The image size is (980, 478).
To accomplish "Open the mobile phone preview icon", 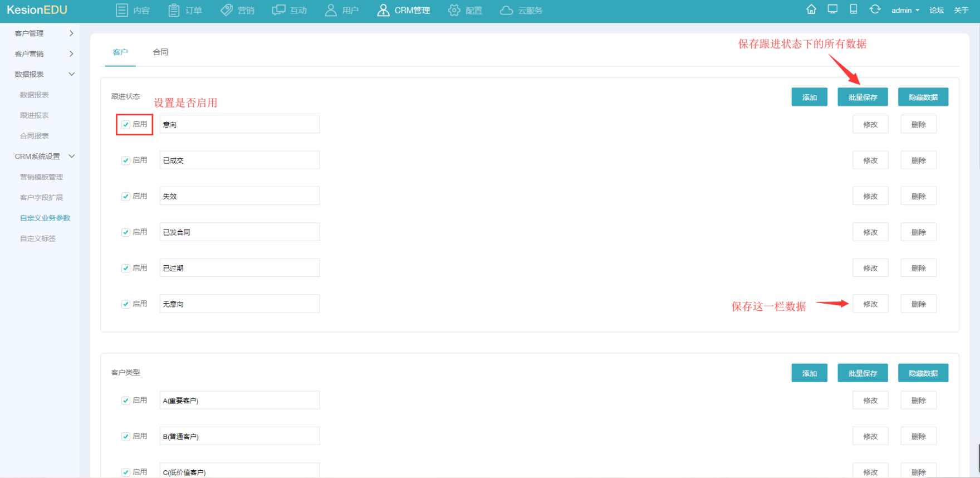I will coord(853,9).
